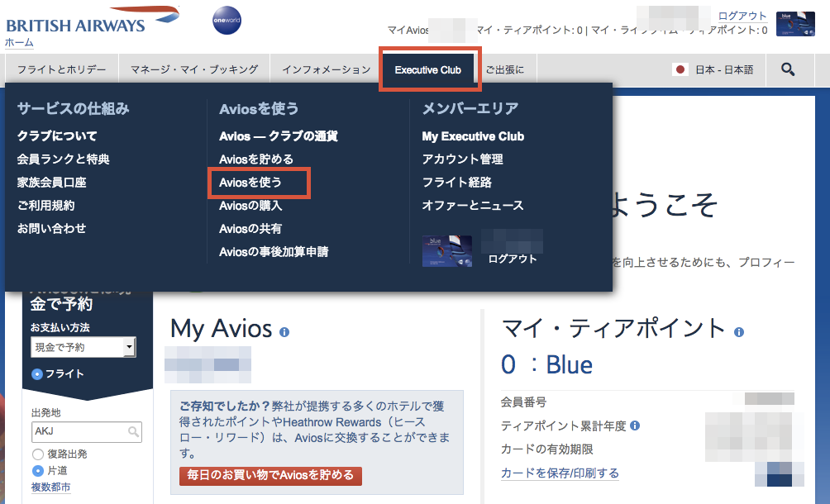
Task: Click Aviosの共有 link
Action: pyautogui.click(x=250, y=229)
